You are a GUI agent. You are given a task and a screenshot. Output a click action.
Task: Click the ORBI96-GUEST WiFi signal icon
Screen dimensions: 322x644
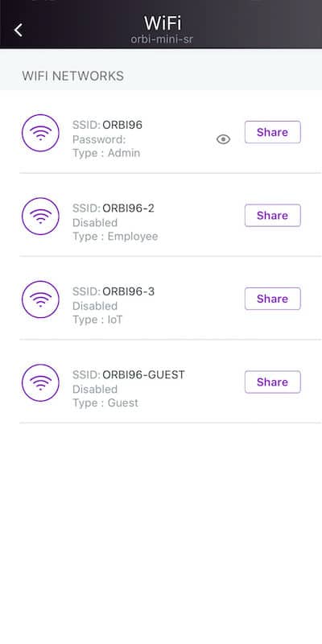coord(40,383)
